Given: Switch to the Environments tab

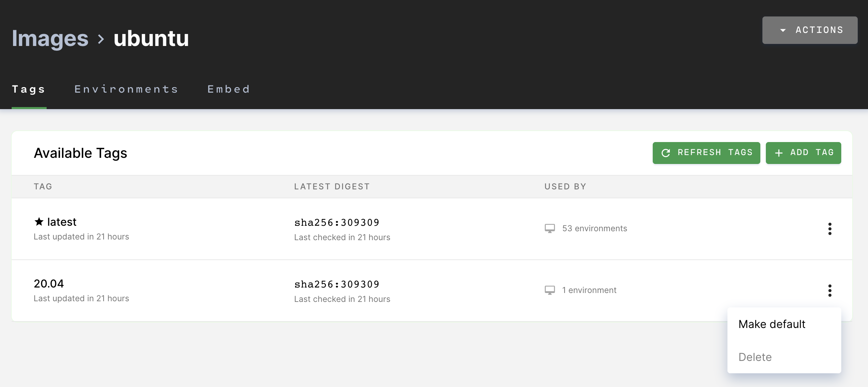Looking at the screenshot, I should [x=126, y=89].
